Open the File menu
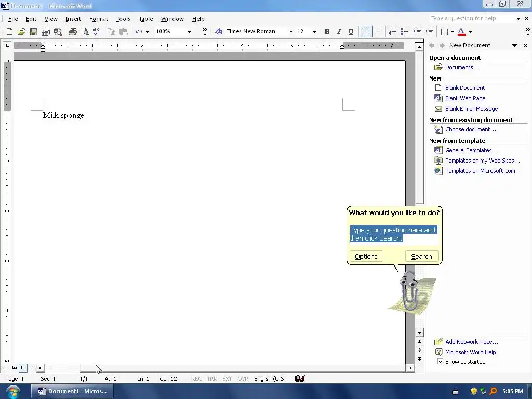 (13, 19)
